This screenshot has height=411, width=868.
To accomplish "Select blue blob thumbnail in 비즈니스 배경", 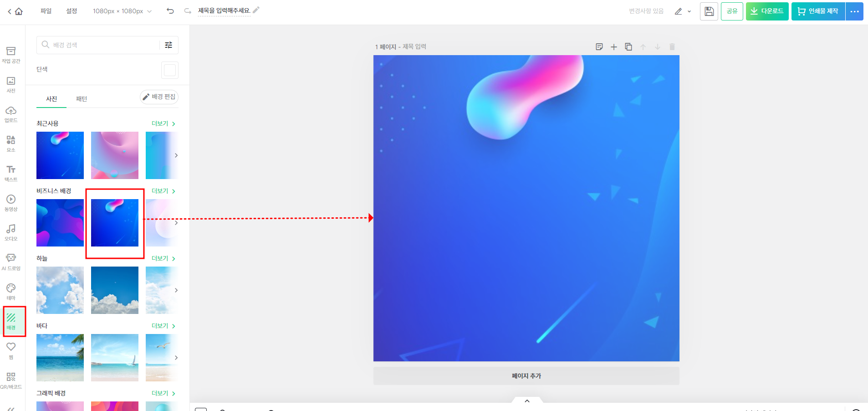I will point(115,223).
